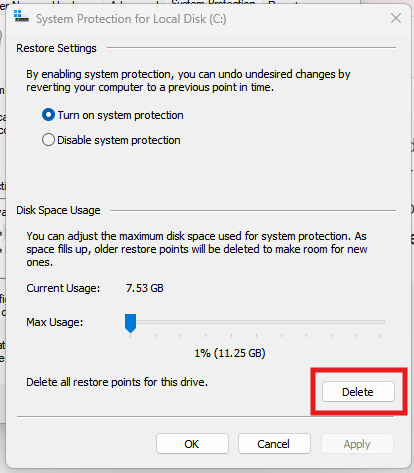Image resolution: width=414 pixels, height=473 pixels.
Task: Click the 7.53 GB current usage value
Action: coord(145,288)
